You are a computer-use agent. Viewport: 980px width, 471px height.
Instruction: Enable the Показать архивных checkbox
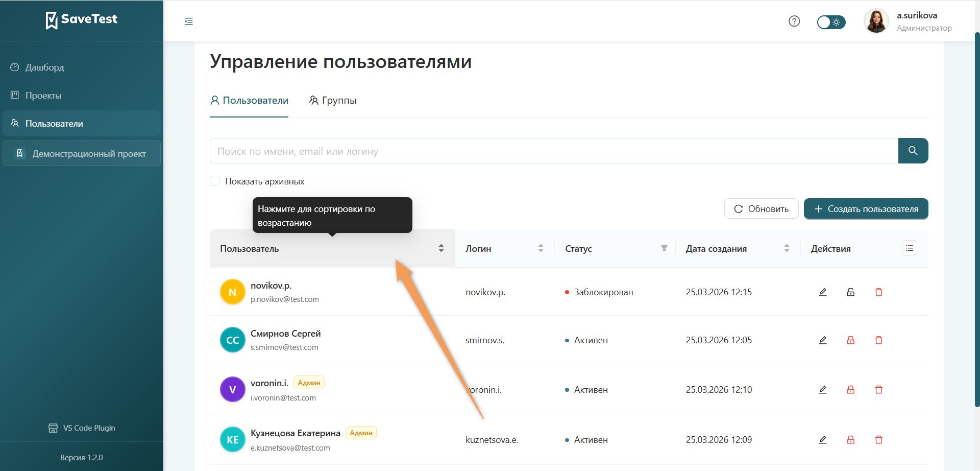pos(215,181)
